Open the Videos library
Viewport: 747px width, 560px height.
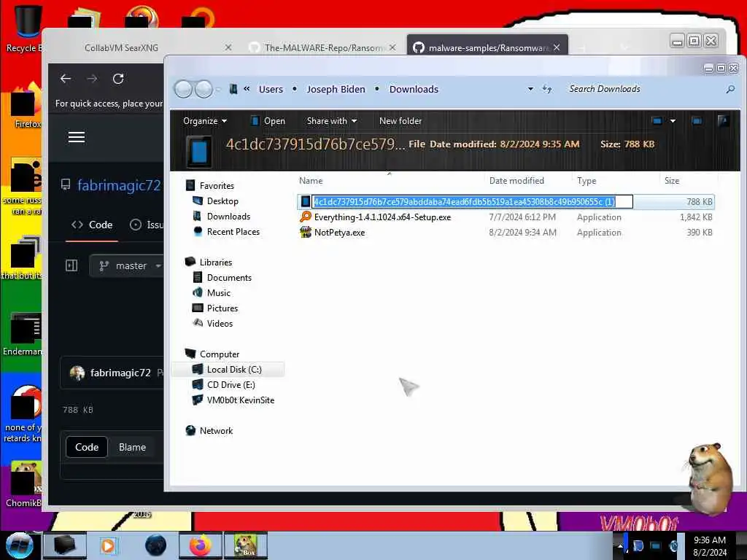pos(220,323)
